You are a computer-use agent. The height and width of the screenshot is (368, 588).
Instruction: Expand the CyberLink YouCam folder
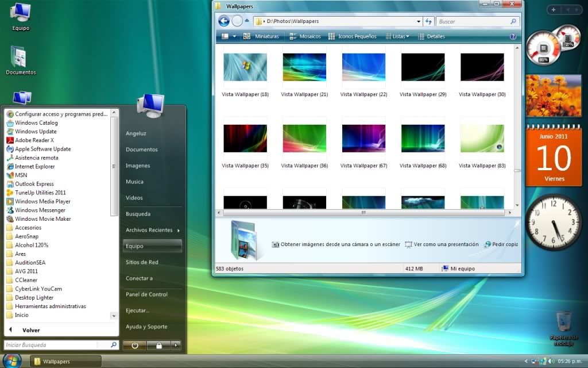click(34, 289)
